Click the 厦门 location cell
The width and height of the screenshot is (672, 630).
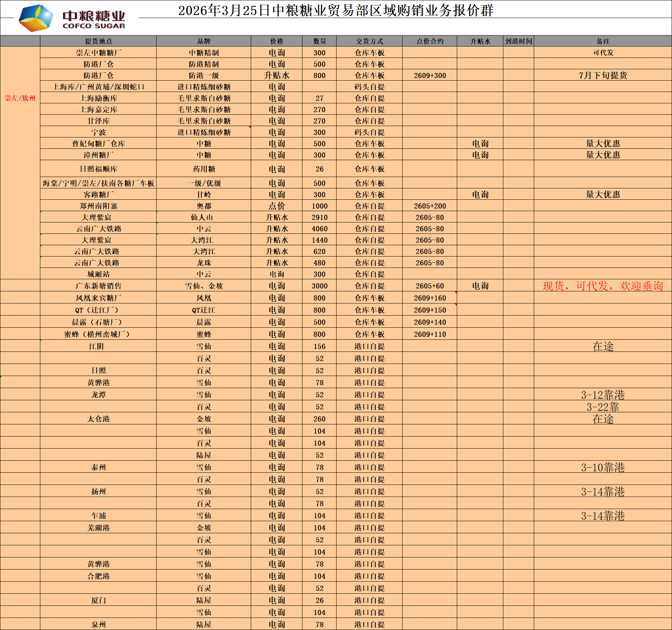pos(98,600)
